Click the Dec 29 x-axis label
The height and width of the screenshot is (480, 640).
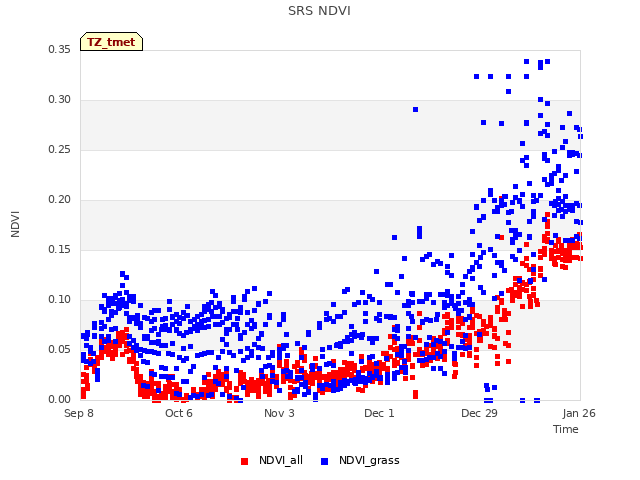tap(479, 413)
